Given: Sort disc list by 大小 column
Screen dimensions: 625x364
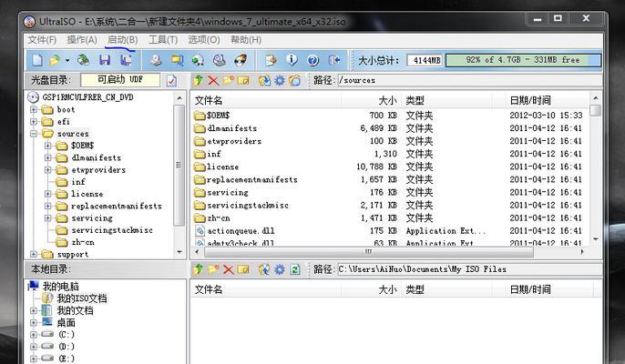Looking at the screenshot, I should tap(371, 100).
